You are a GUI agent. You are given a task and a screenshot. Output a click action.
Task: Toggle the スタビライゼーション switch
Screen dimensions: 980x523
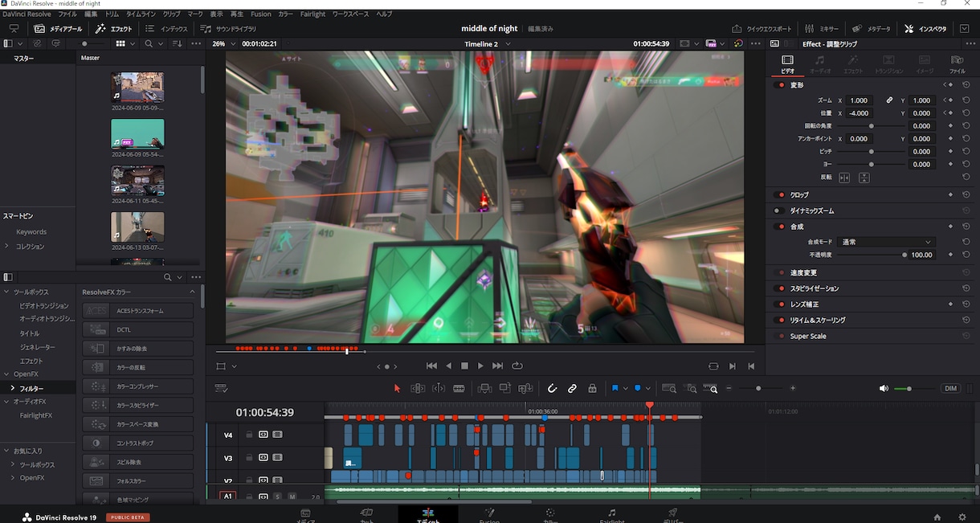click(x=779, y=288)
